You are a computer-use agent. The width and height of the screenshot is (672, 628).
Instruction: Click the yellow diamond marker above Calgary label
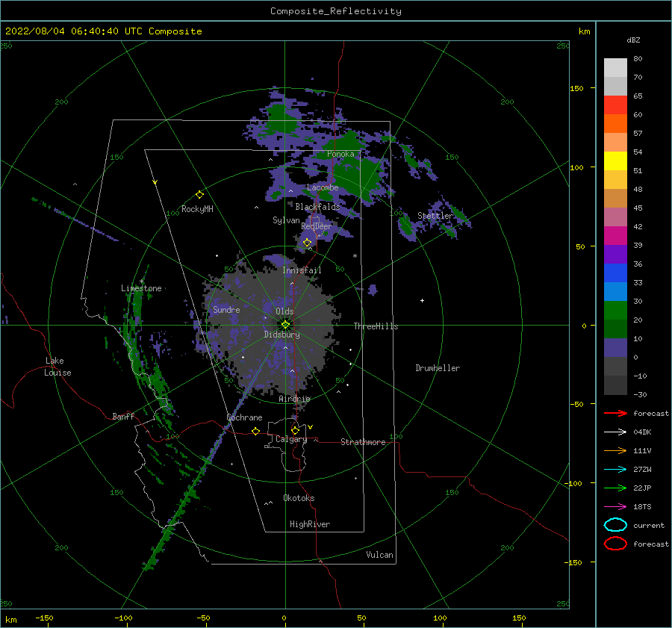click(295, 430)
